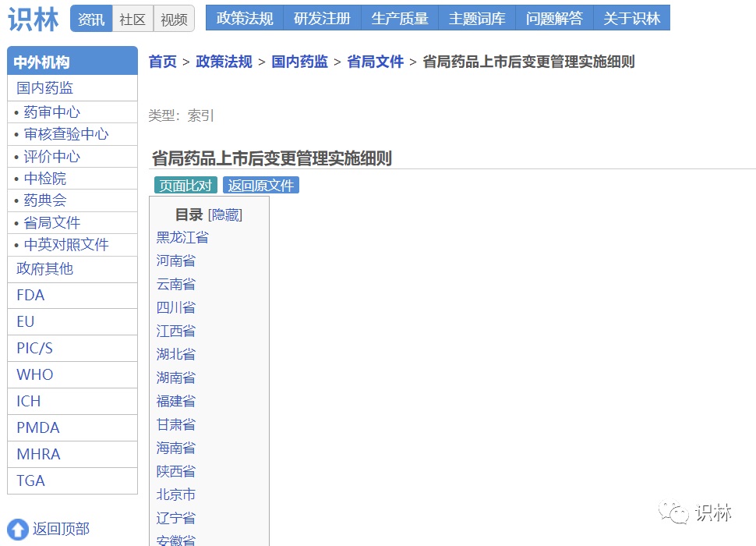Hide the 目录 table of contents
The image size is (756, 546).
click(225, 214)
